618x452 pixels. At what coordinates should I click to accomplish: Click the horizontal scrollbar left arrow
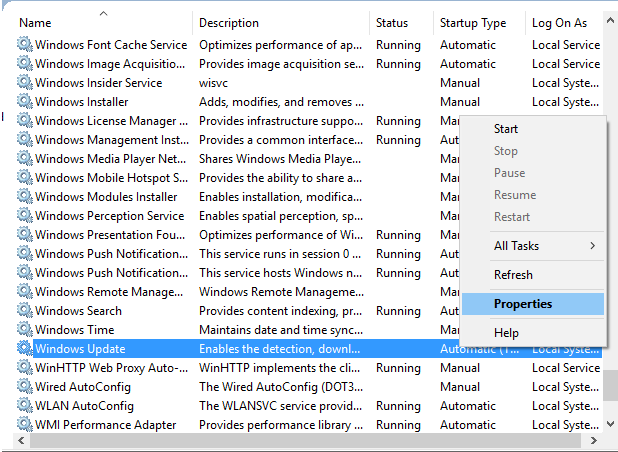click(21, 440)
